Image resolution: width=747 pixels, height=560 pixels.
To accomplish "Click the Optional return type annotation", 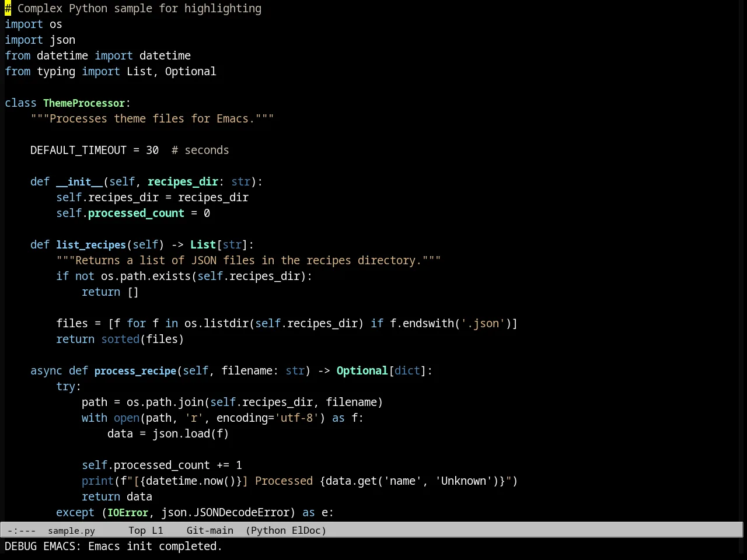I will (362, 370).
